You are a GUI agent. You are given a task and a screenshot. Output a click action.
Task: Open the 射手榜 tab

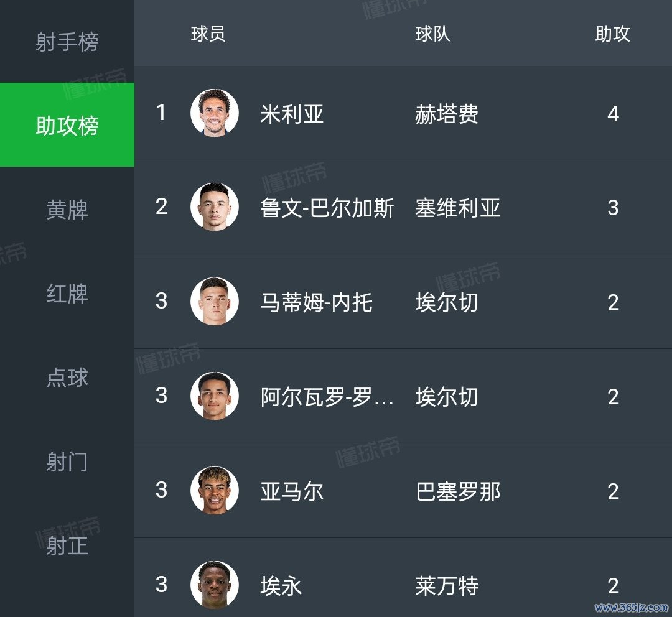pos(67,42)
